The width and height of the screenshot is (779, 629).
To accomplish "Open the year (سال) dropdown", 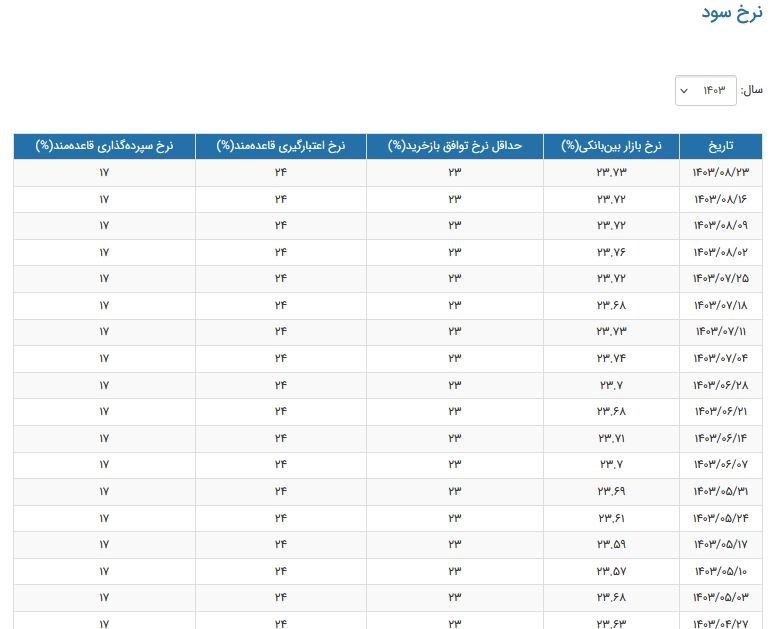I will click(x=706, y=90).
